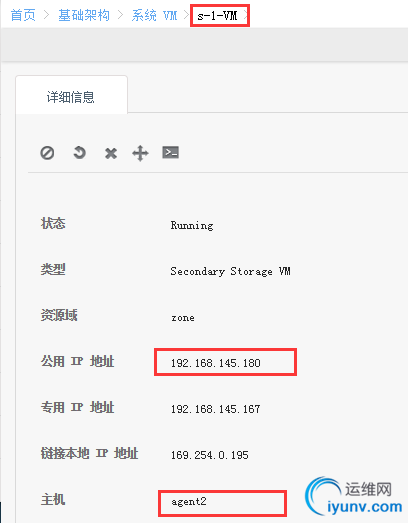Click the reboot system VM icon
Viewport: 408px width, 523px height.
[79, 153]
